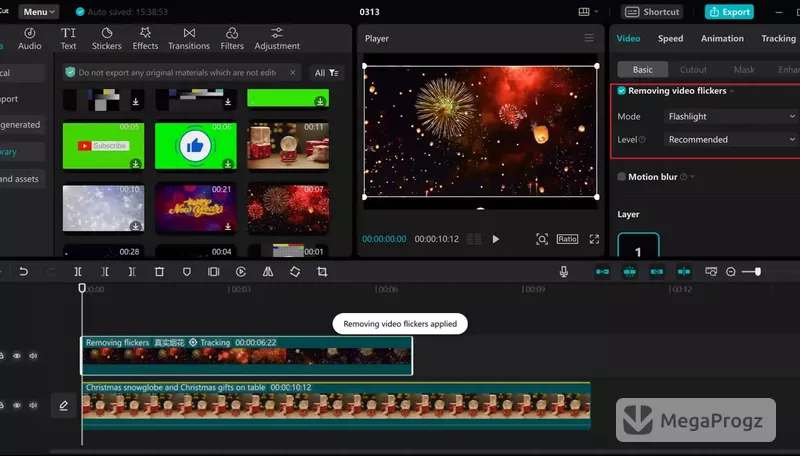The height and width of the screenshot is (456, 800).
Task: Select the Happy New Year clip thumbnail
Action: [x=196, y=208]
